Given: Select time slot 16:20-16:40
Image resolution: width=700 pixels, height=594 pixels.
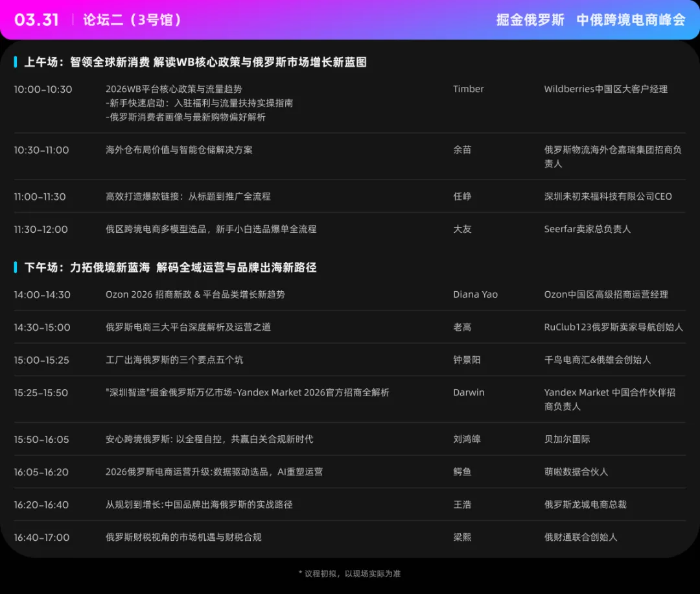Looking at the screenshot, I should pos(41,505).
